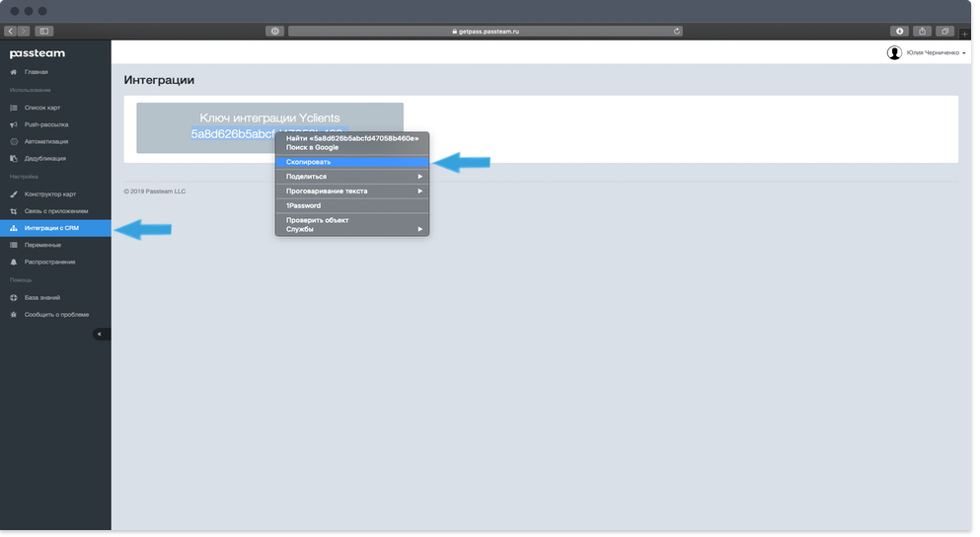Screen dimensions: 980x537
Task: Open the Safari downloads icon
Action: tap(899, 31)
